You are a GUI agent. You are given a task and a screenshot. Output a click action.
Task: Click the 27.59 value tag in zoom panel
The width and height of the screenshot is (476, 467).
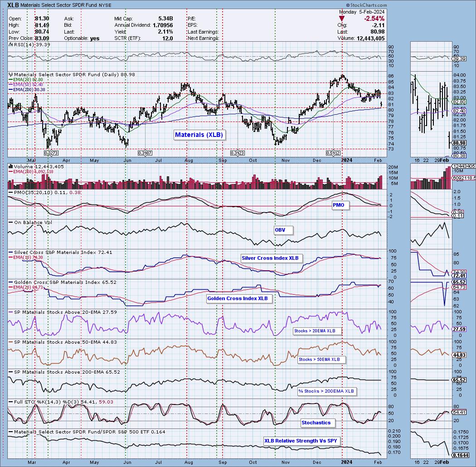[x=459, y=329]
